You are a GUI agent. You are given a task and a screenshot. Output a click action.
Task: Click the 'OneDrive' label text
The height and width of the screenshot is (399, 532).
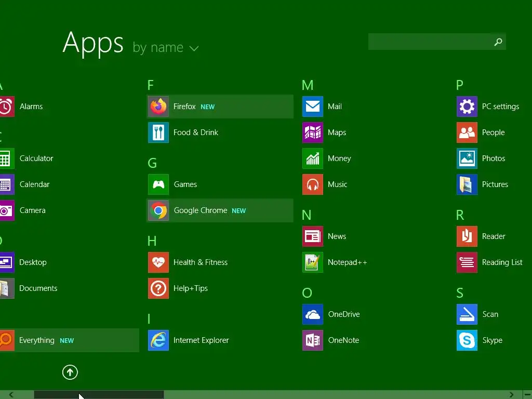(x=344, y=314)
